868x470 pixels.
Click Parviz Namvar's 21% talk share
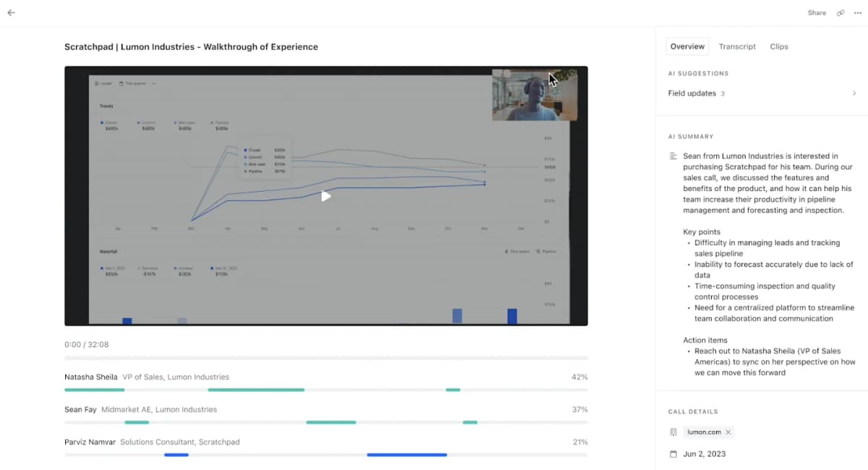click(580, 442)
